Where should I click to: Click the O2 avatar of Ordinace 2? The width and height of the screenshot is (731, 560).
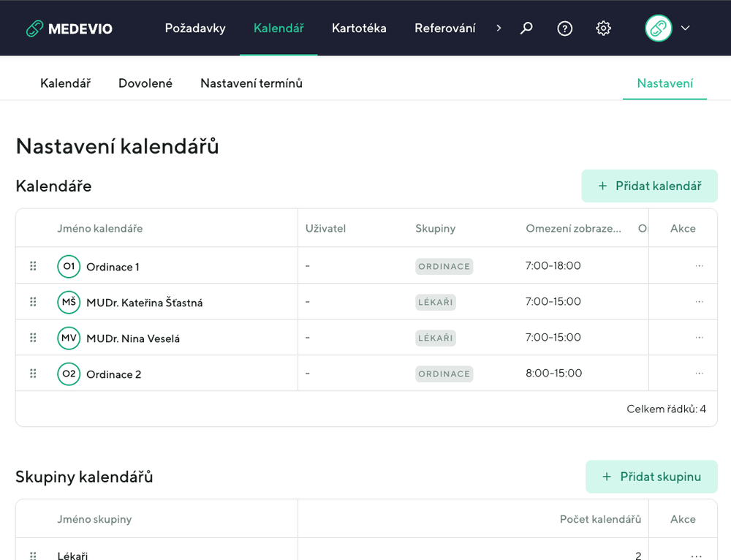(x=69, y=374)
